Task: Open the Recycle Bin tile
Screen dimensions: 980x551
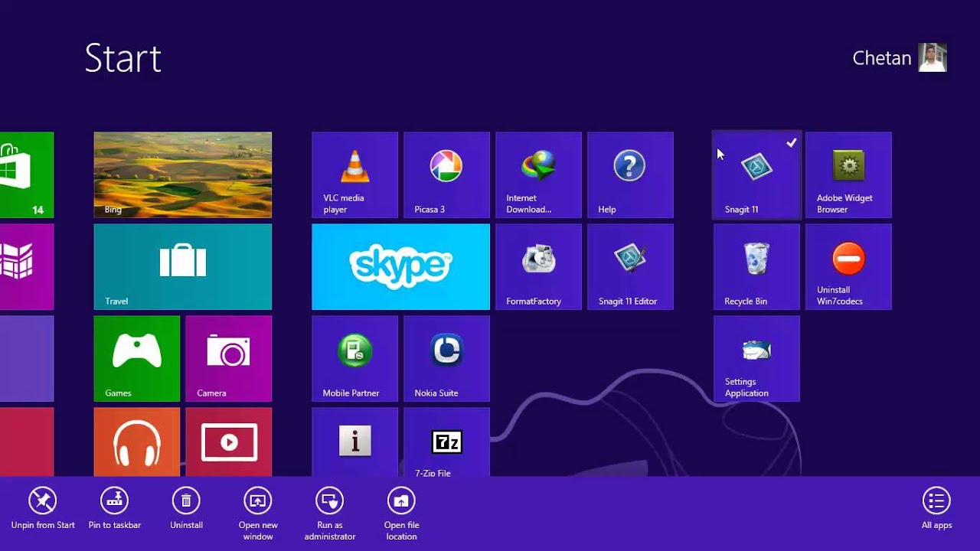Action: click(x=756, y=266)
